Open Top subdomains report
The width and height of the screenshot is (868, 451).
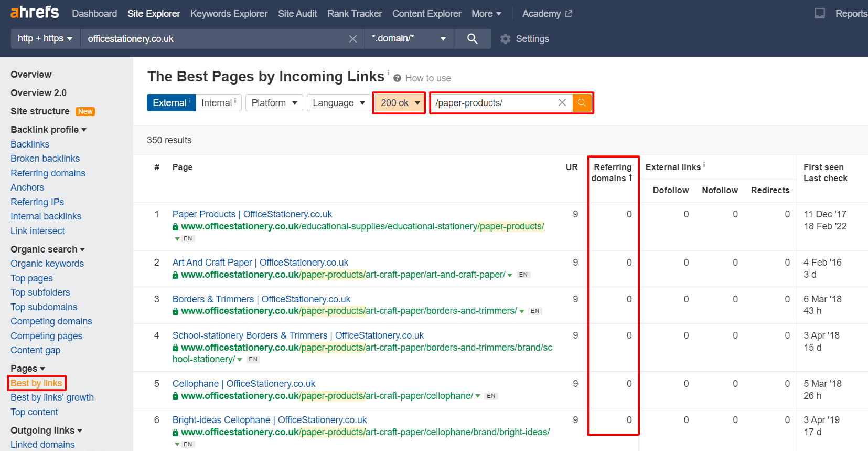tap(44, 307)
